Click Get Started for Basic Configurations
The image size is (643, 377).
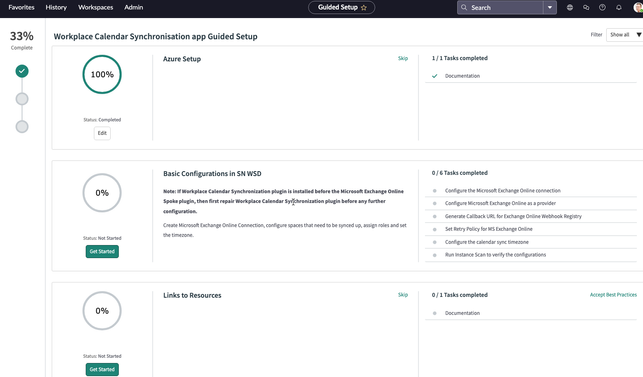(102, 251)
